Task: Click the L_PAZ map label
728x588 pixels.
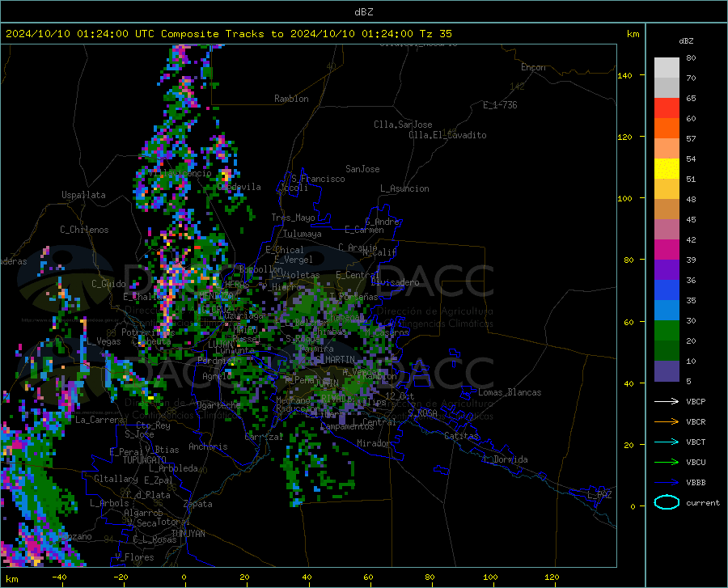Action: (599, 495)
